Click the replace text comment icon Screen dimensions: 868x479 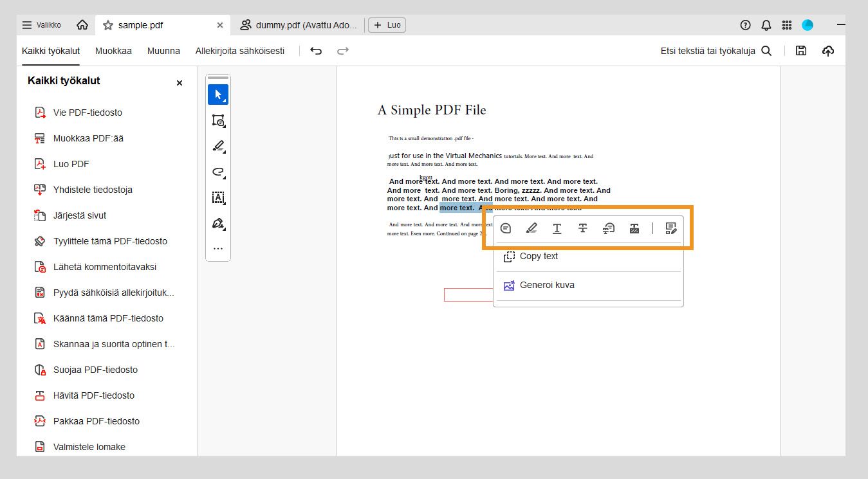(x=609, y=228)
